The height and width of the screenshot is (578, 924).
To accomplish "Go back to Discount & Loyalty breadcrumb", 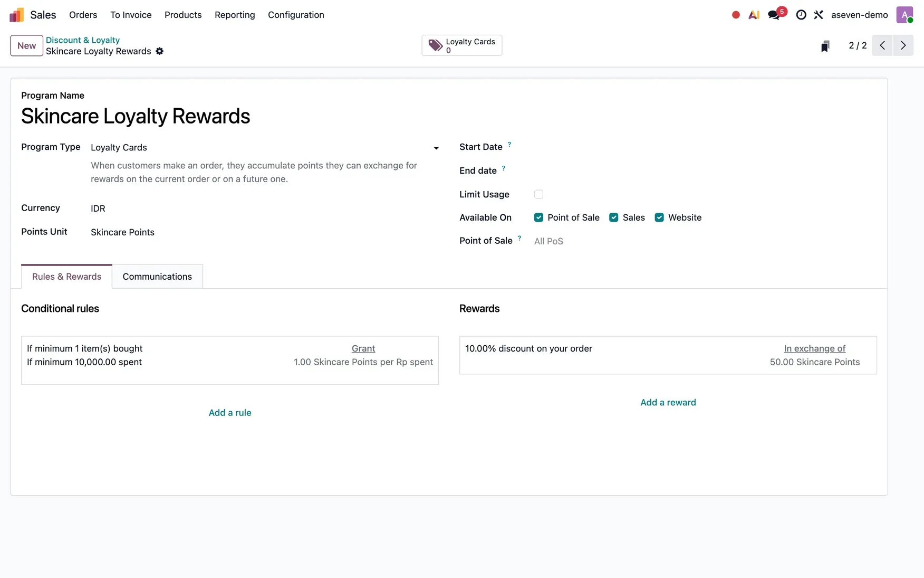I will click(83, 40).
